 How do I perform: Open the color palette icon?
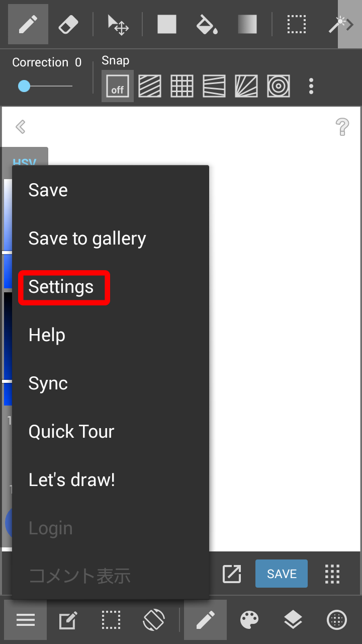(x=249, y=620)
